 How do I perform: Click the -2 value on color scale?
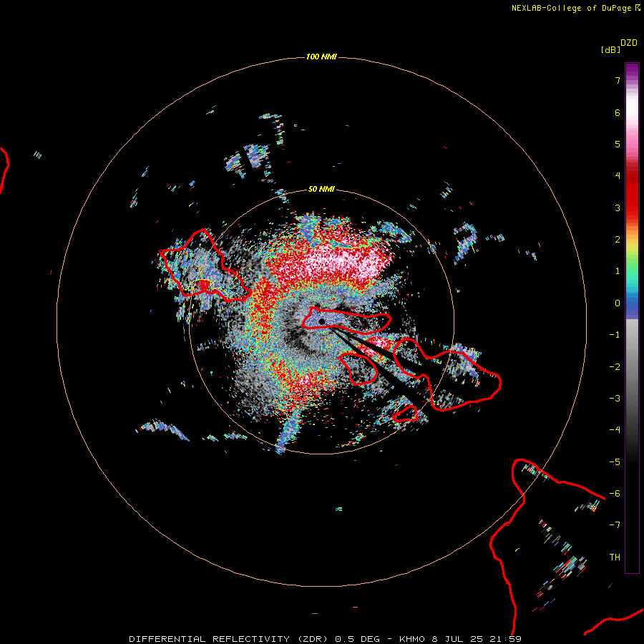click(x=615, y=367)
